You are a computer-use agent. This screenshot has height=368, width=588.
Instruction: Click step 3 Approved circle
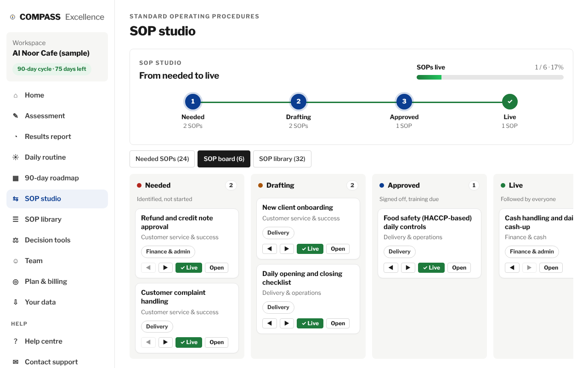coord(404,102)
